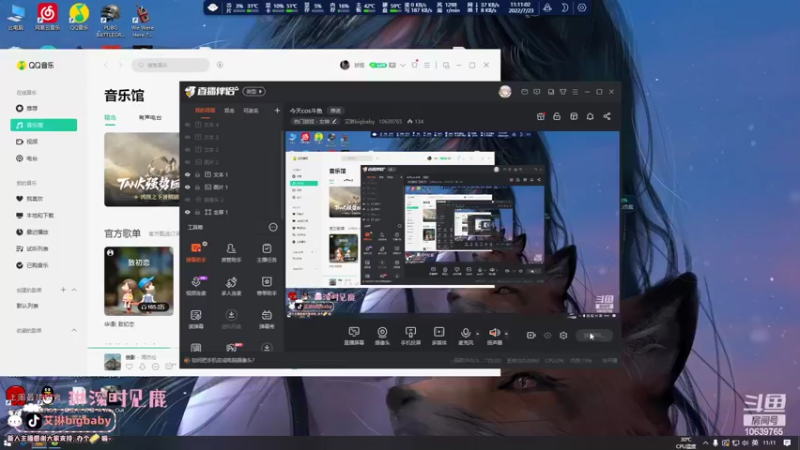
Task: Add a 摄像头 camera source
Action: 382,336
